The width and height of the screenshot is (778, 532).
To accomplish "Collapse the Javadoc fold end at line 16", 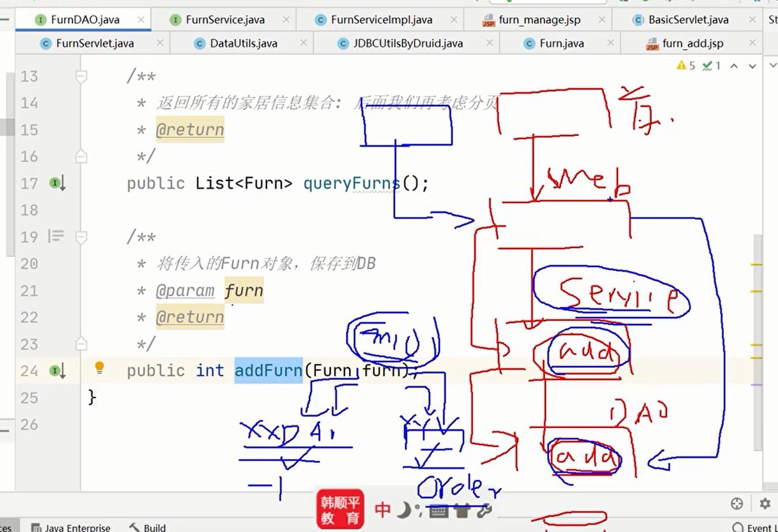I will tap(81, 156).
